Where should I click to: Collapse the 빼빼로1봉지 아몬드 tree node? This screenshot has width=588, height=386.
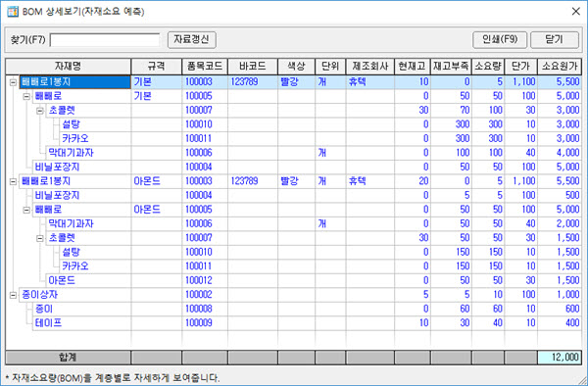click(13, 181)
